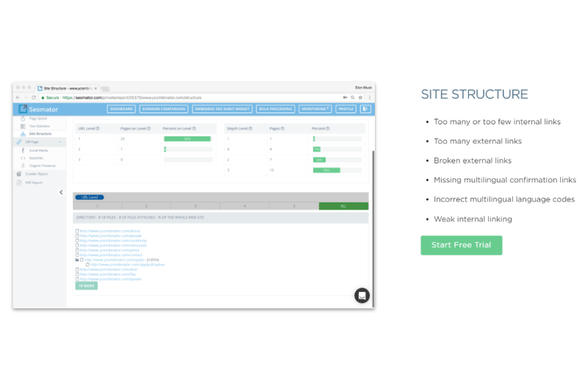The width and height of the screenshot is (588, 390).
Task: Click the SITE STRUCTURE heading
Action: [474, 94]
